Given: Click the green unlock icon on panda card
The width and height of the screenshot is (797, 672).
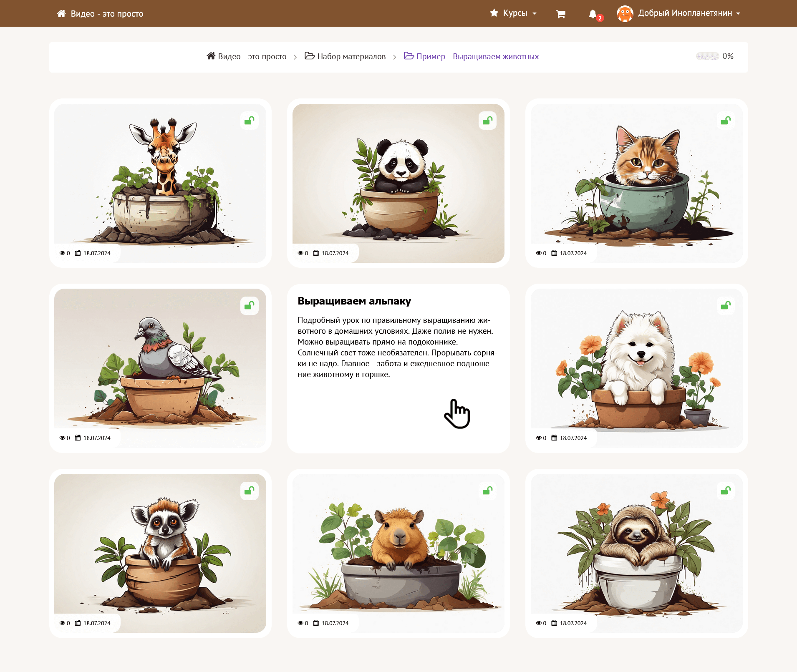Looking at the screenshot, I should click(487, 121).
